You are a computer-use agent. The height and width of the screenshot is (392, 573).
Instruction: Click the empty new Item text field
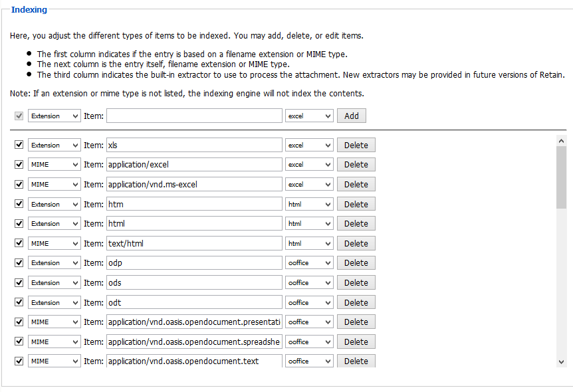194,116
